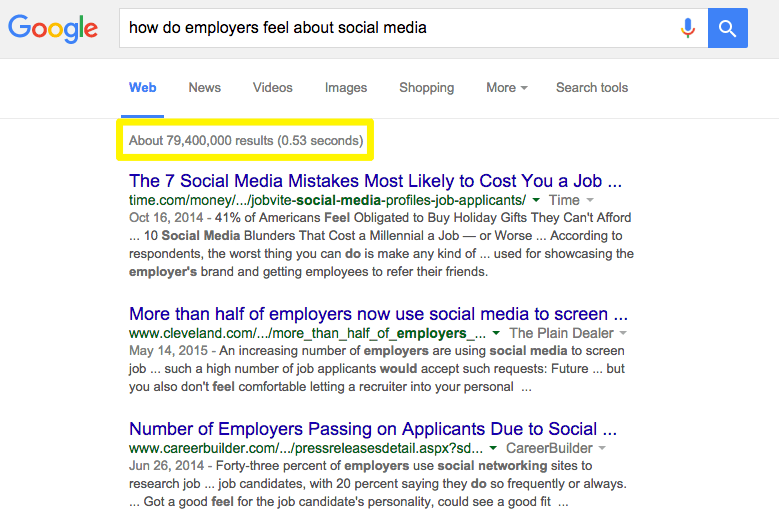Expand green arrow beside careerbuilder.com URL
This screenshot has width=779, height=521.
(493, 448)
